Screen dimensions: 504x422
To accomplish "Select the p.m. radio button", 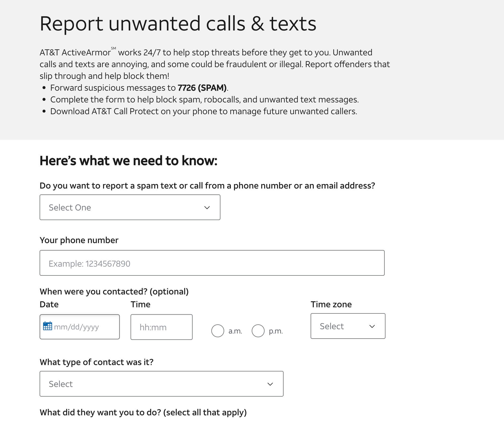I will [x=258, y=331].
